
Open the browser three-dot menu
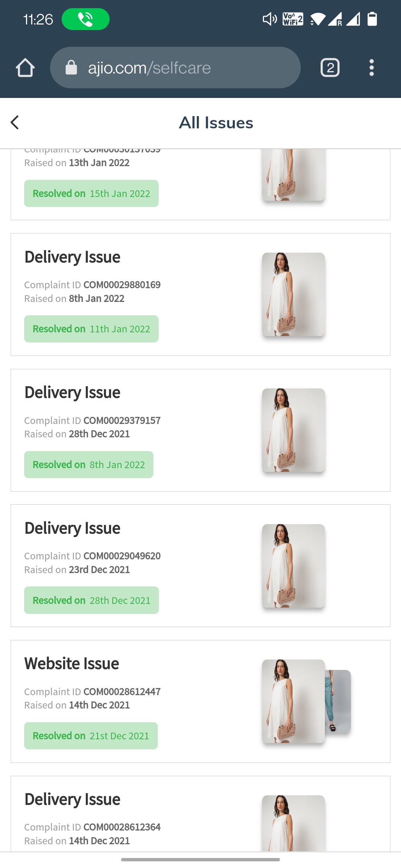371,68
